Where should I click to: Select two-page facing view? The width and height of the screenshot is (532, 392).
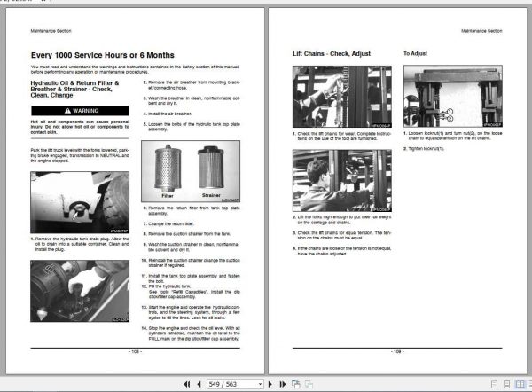pos(520,384)
